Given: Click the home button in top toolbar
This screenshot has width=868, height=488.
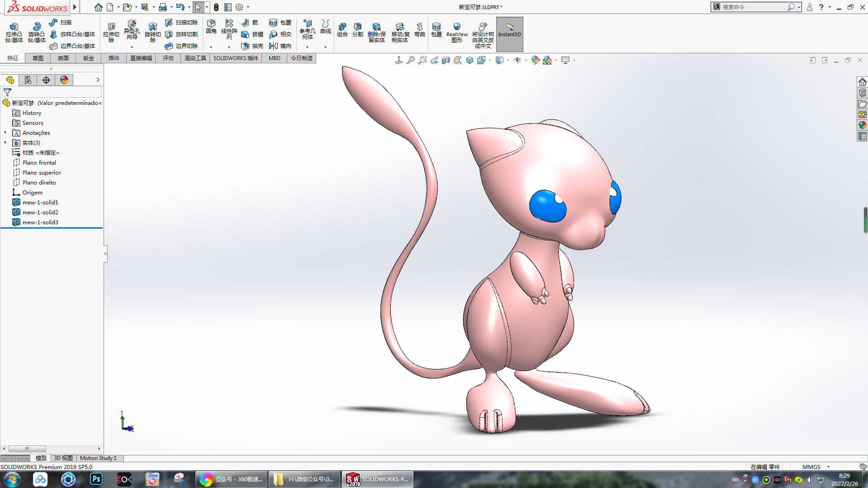Looking at the screenshot, I should (98, 7).
